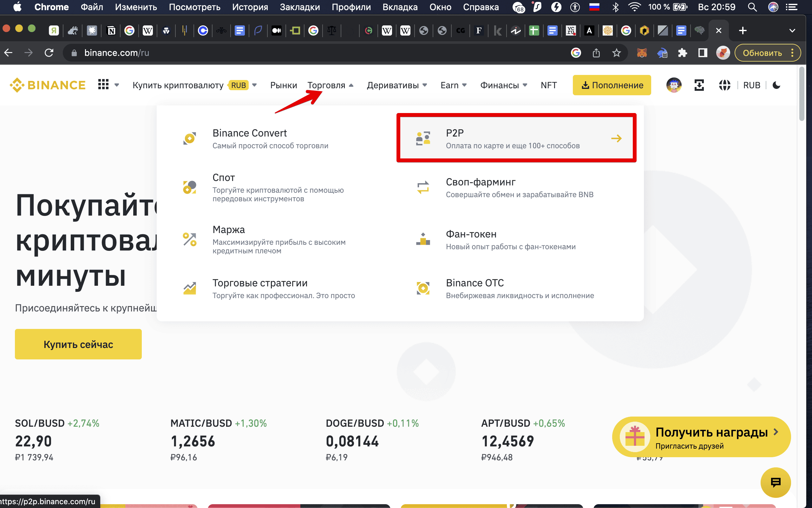Click the Спот icon
Viewport: 812px width, 508px height.
tap(190, 187)
